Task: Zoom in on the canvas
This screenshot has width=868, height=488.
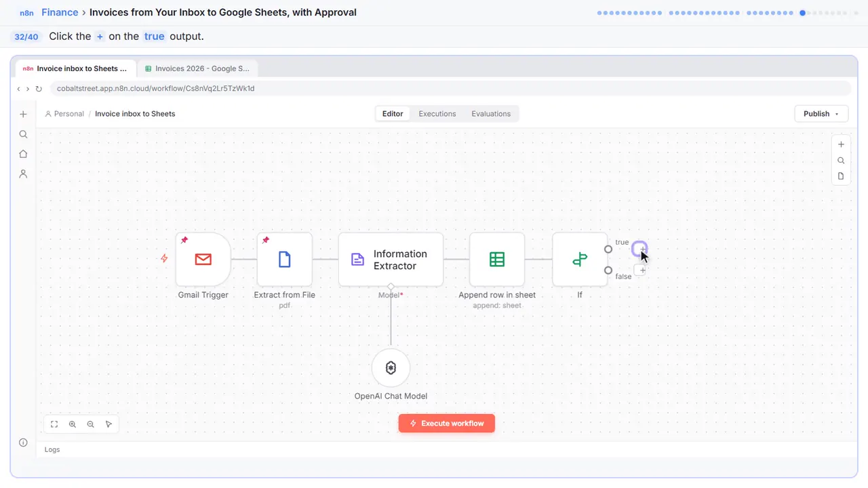Action: coord(73,424)
